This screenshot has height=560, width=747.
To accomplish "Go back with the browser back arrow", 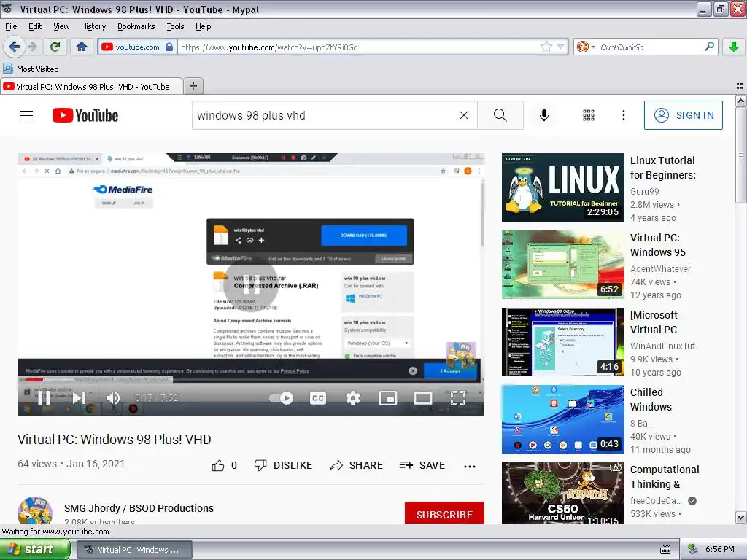I will coord(14,47).
